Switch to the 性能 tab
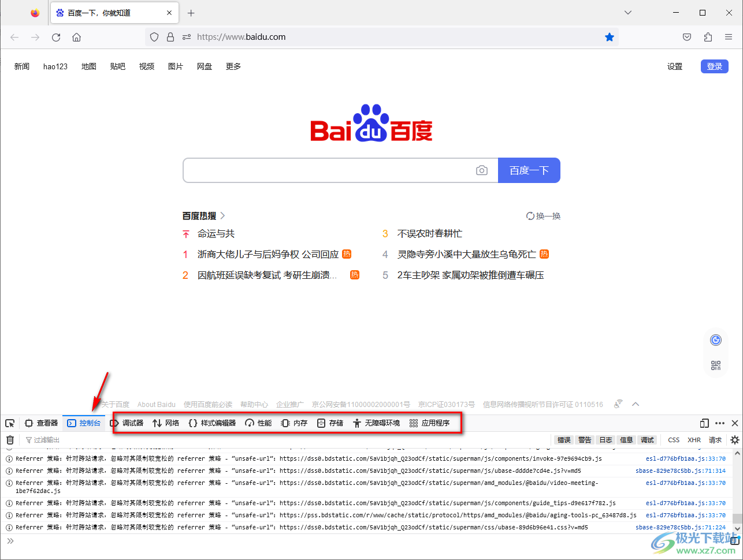Image resolution: width=743 pixels, height=560 pixels. pyautogui.click(x=258, y=423)
